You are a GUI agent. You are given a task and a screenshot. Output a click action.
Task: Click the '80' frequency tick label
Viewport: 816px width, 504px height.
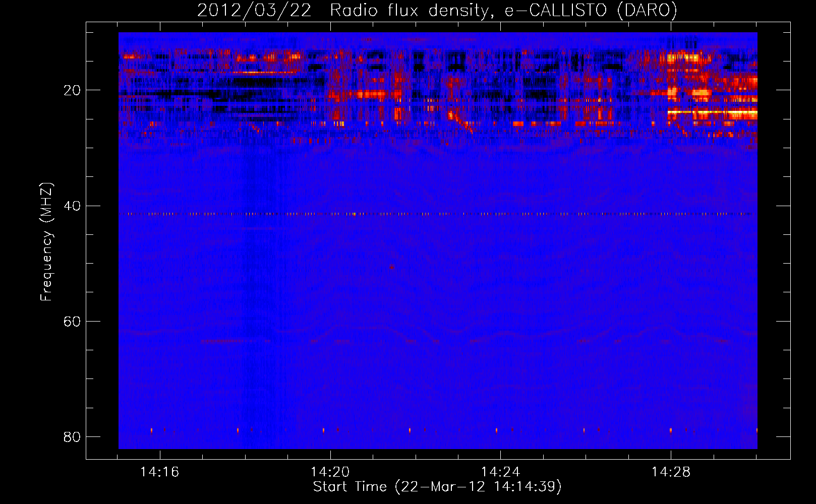click(72, 436)
